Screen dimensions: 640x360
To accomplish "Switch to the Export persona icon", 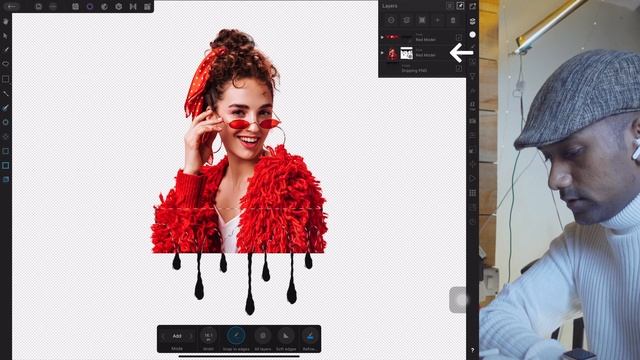I will pos(147,7).
